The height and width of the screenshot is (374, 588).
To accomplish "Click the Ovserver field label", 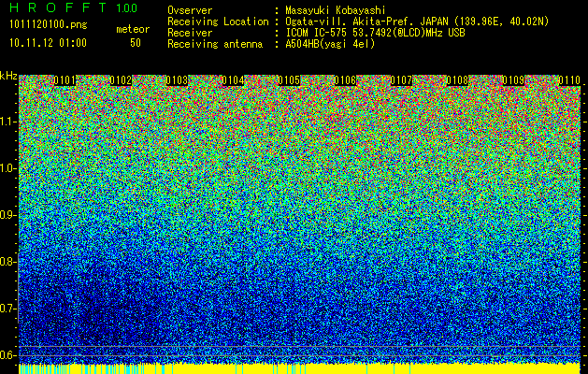I will (190, 10).
